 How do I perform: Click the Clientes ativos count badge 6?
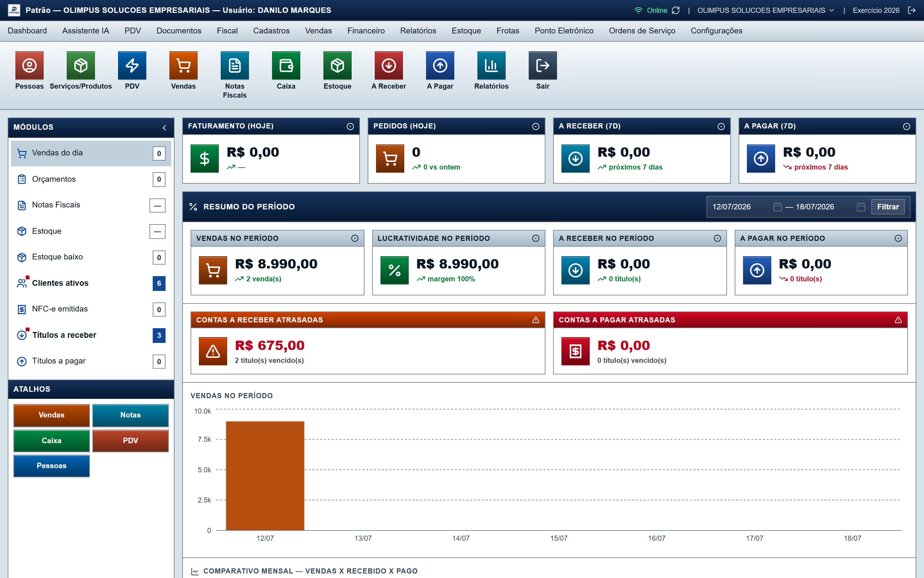(159, 284)
